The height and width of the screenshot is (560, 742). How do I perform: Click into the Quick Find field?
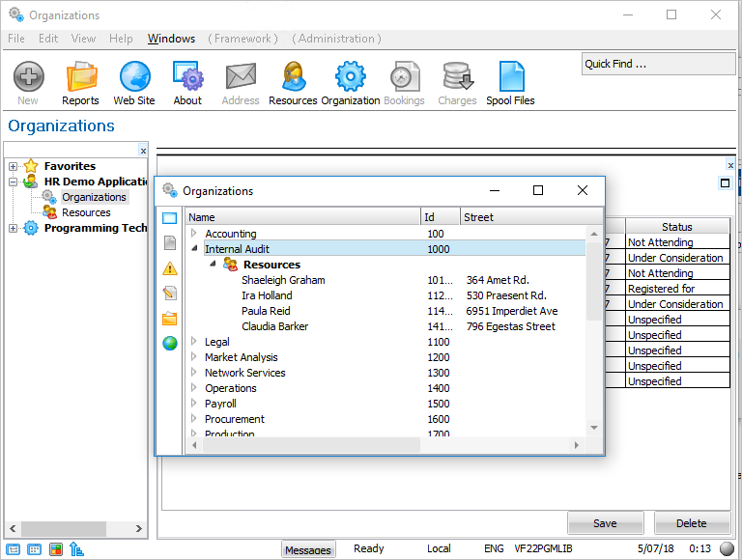click(657, 64)
